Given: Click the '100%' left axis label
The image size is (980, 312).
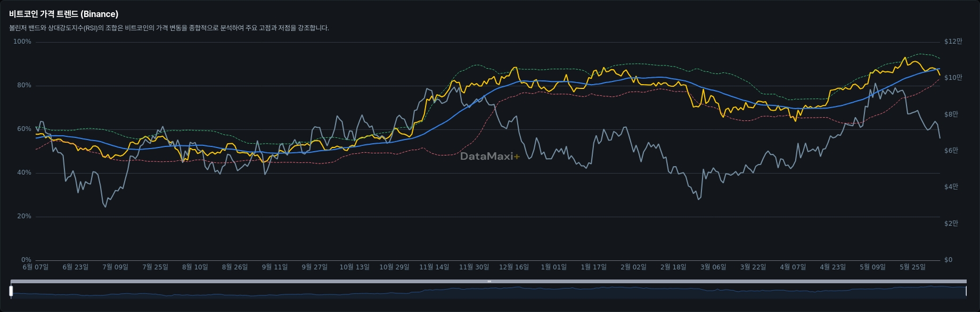Looking at the screenshot, I should tap(22, 42).
